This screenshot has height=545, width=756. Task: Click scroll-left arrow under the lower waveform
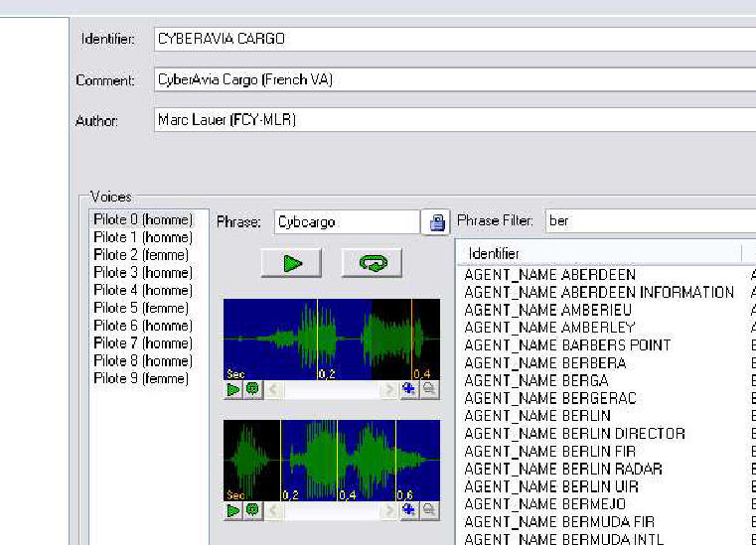click(x=273, y=511)
